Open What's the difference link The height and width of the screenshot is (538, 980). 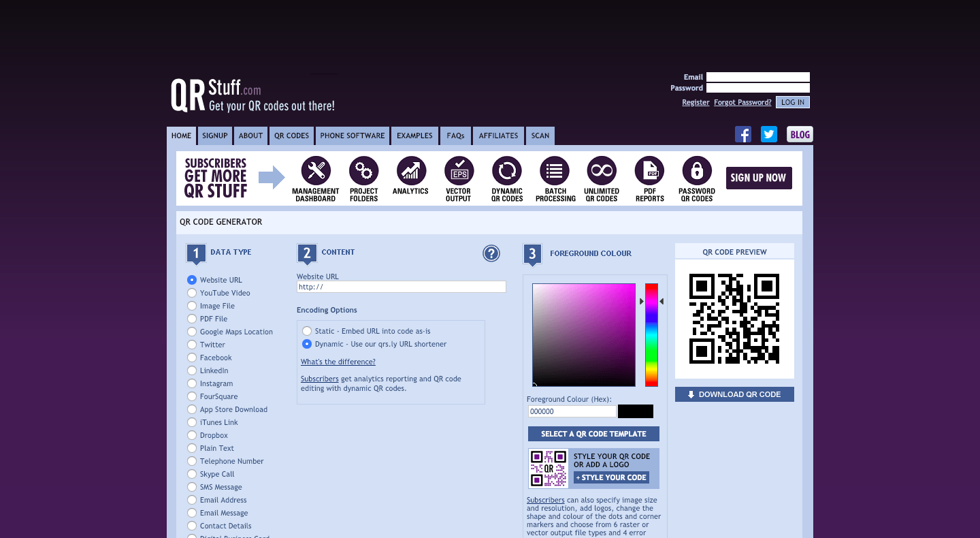338,362
